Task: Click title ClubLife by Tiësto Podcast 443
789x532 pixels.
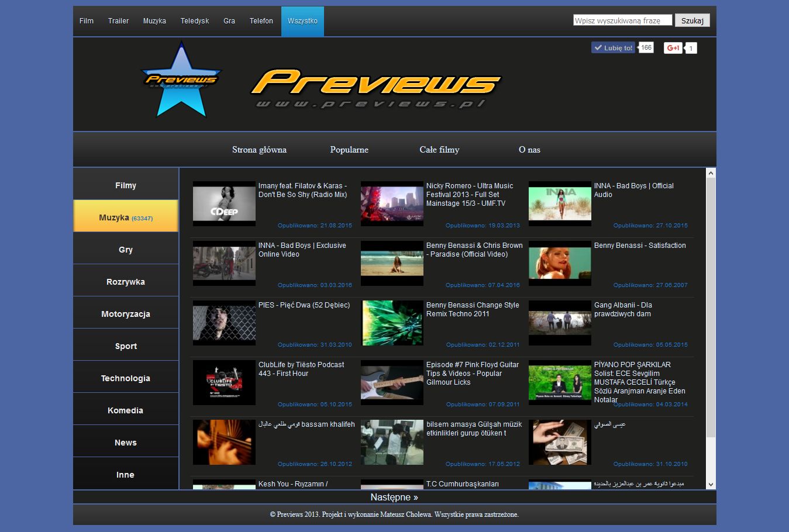Action: pos(301,369)
